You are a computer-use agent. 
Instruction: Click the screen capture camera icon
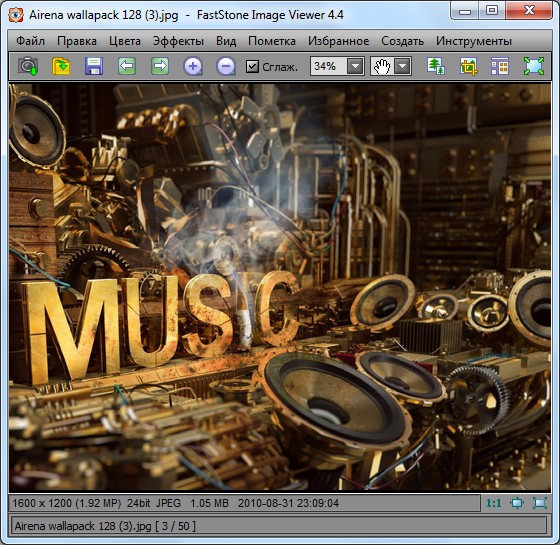pyautogui.click(x=28, y=66)
